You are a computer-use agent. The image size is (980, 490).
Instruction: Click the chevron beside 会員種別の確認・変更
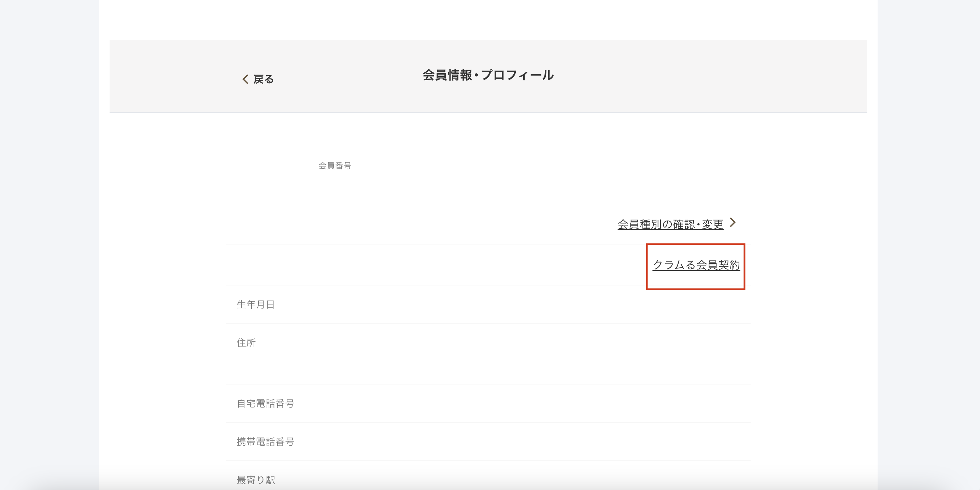733,223
